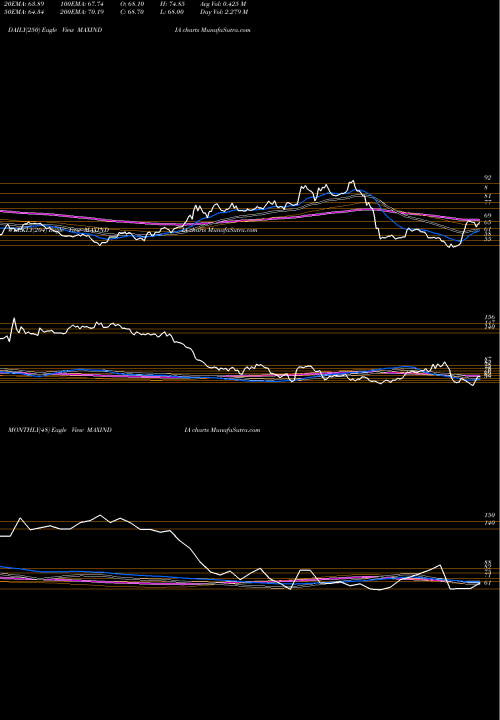The image size is (500, 720).
Task: Click the 92 price label on the daily axis
Action: 488,177
